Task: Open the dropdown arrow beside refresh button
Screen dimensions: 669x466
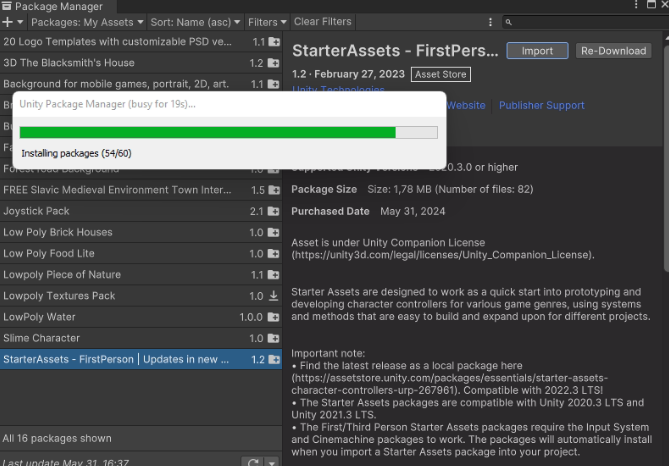Action: point(272,462)
